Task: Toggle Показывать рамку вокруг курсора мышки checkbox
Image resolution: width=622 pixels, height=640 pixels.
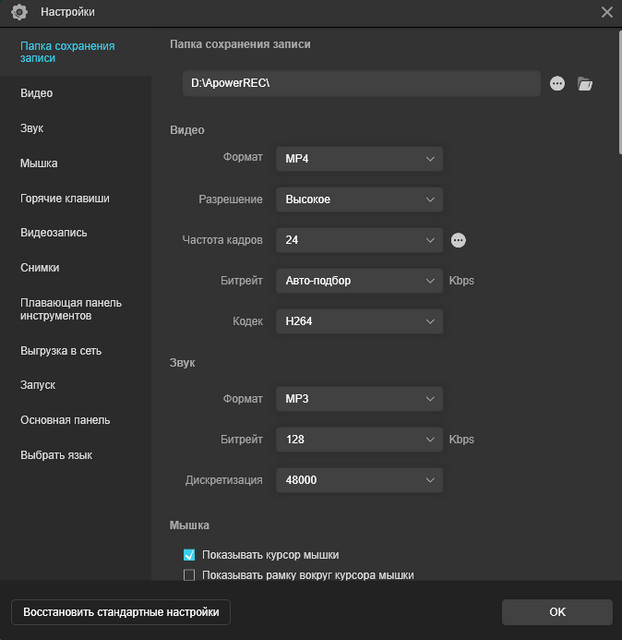Action: coord(189,575)
